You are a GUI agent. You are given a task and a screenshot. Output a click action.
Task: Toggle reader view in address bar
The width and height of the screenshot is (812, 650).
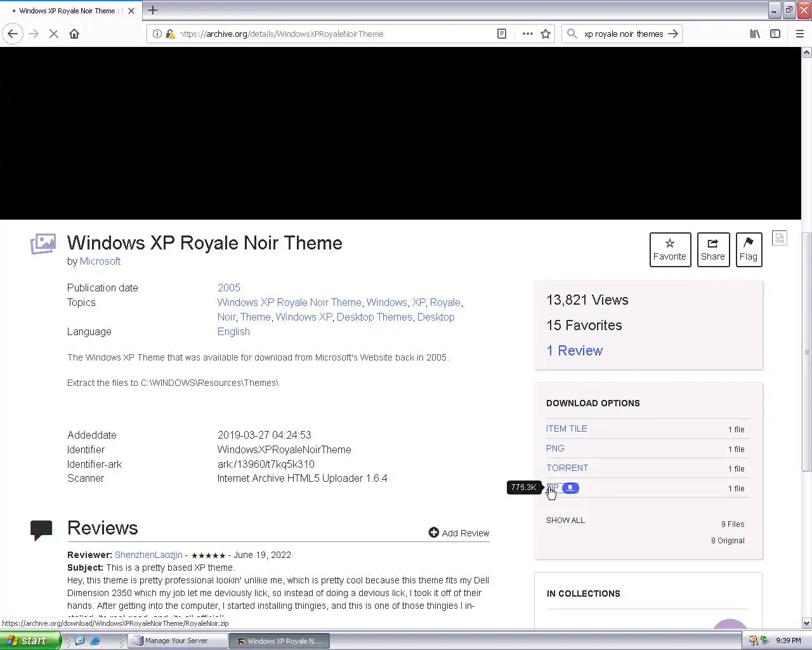point(502,34)
